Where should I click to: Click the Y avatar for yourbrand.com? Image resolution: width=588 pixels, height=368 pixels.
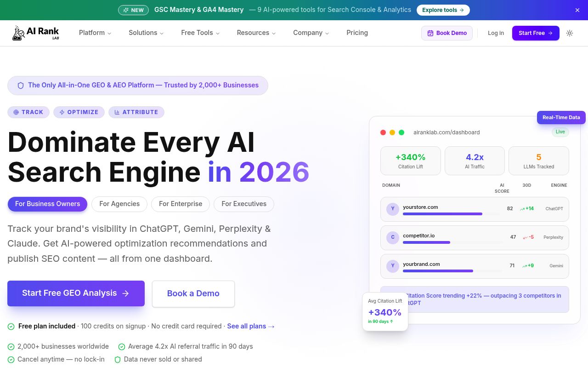click(x=393, y=266)
